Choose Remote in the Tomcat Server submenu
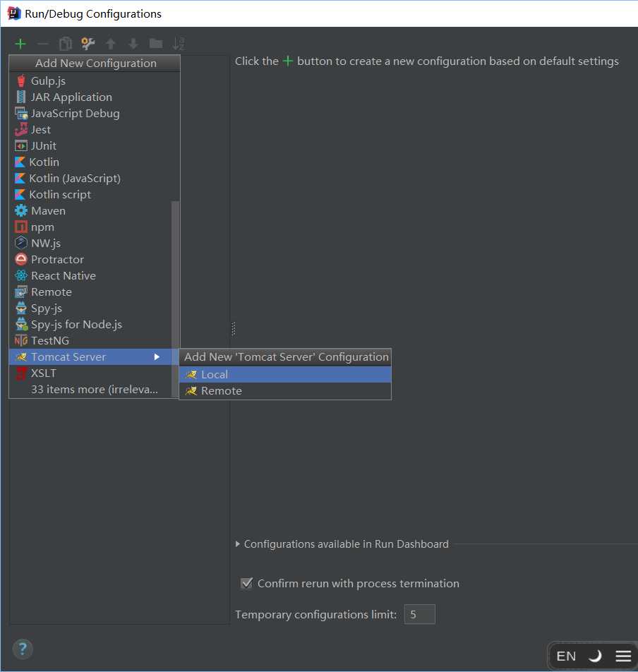This screenshot has width=638, height=672. pos(285,391)
